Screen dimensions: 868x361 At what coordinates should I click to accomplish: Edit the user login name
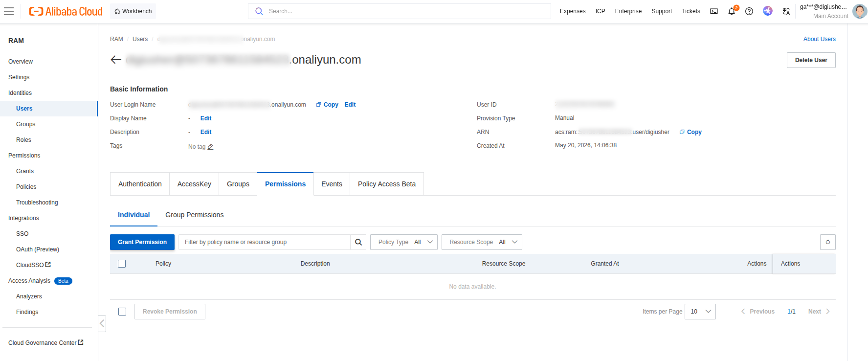[350, 105]
